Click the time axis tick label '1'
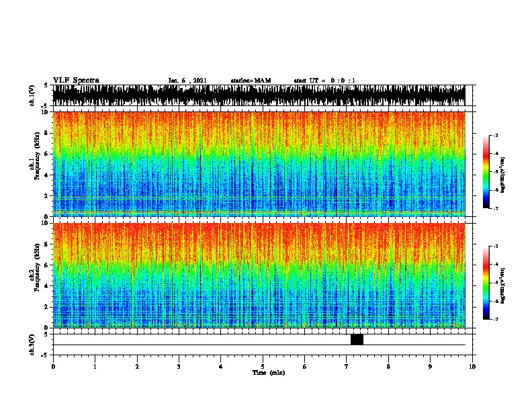 point(95,366)
